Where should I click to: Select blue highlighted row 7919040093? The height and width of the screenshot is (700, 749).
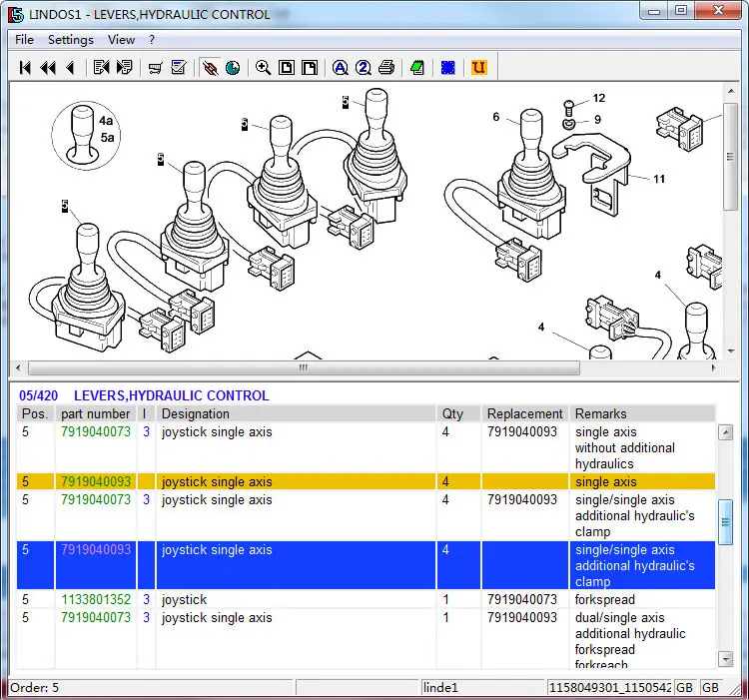pos(366,565)
